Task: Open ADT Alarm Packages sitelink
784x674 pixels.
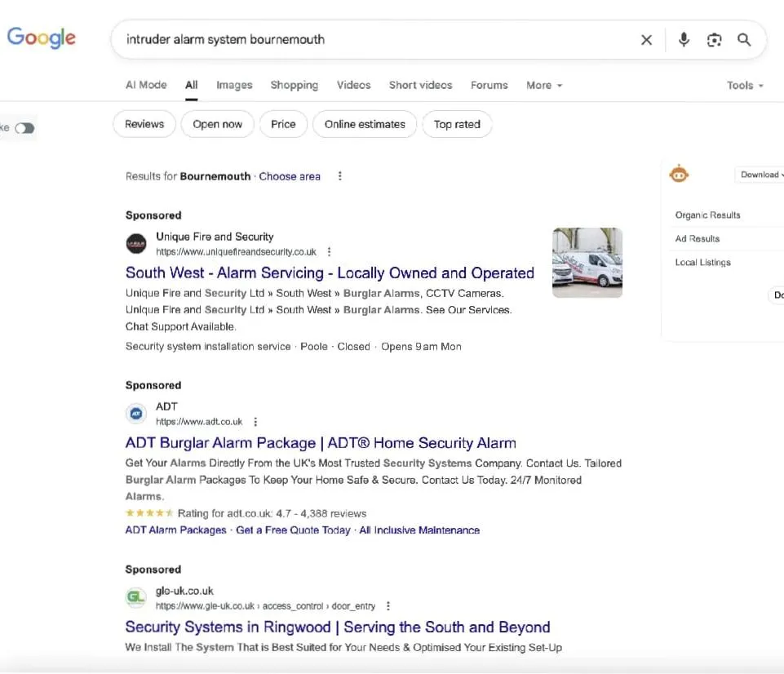Action: point(175,530)
